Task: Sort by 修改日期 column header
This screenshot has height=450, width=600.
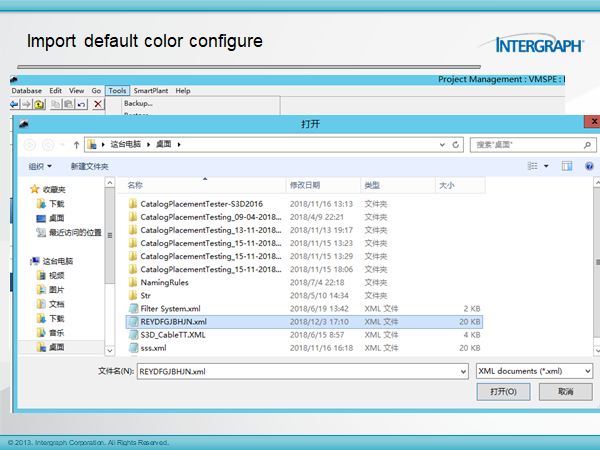Action: pos(323,185)
